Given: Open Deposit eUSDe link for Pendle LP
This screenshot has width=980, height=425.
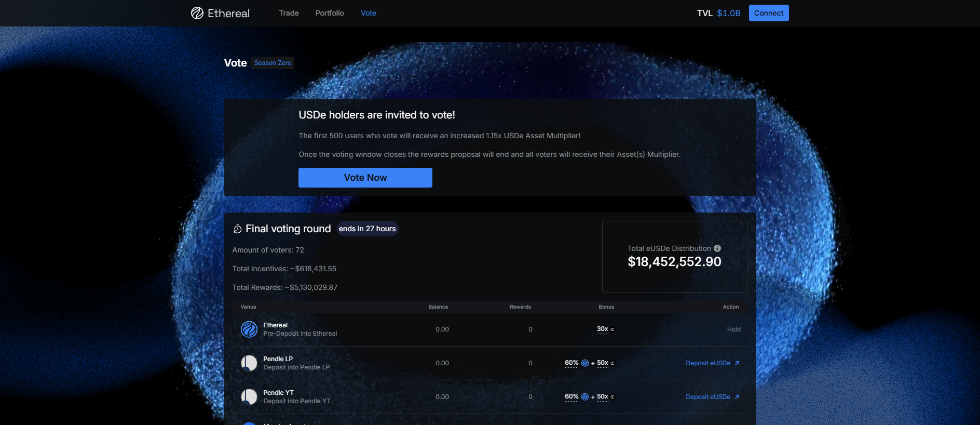Looking at the screenshot, I should pyautogui.click(x=713, y=363).
